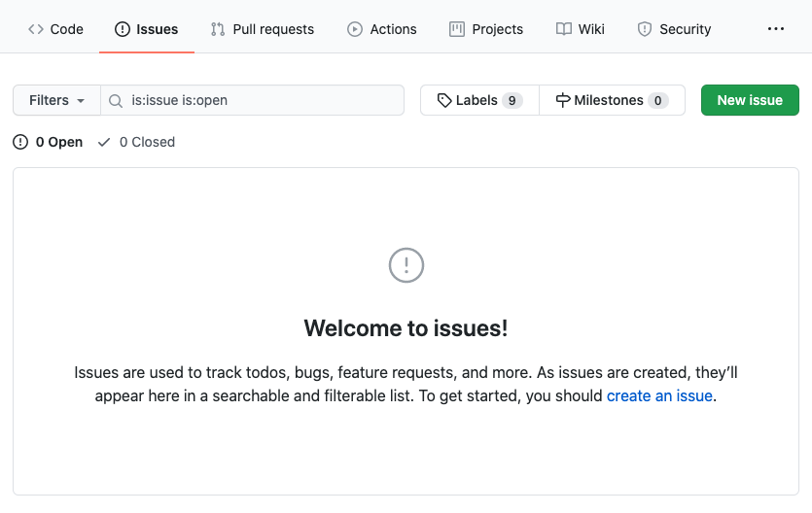Click the three-dot more tabs icon
The width and height of the screenshot is (812, 513).
[x=775, y=29]
